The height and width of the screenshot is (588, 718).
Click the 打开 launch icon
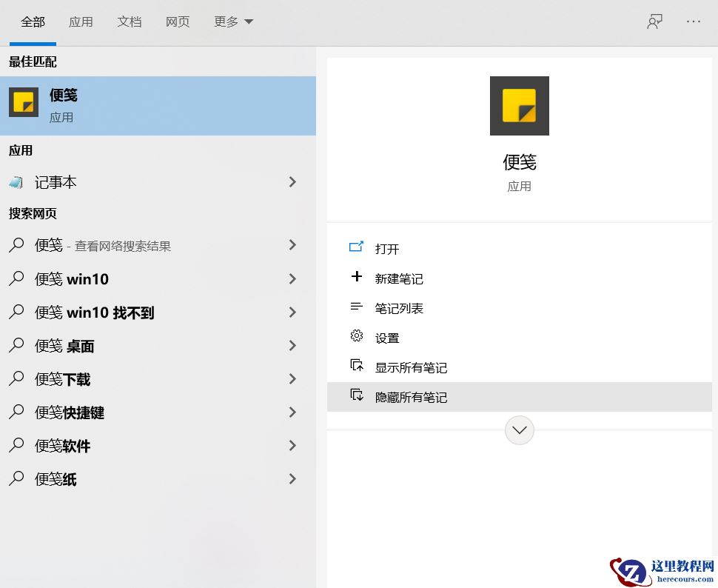356,249
